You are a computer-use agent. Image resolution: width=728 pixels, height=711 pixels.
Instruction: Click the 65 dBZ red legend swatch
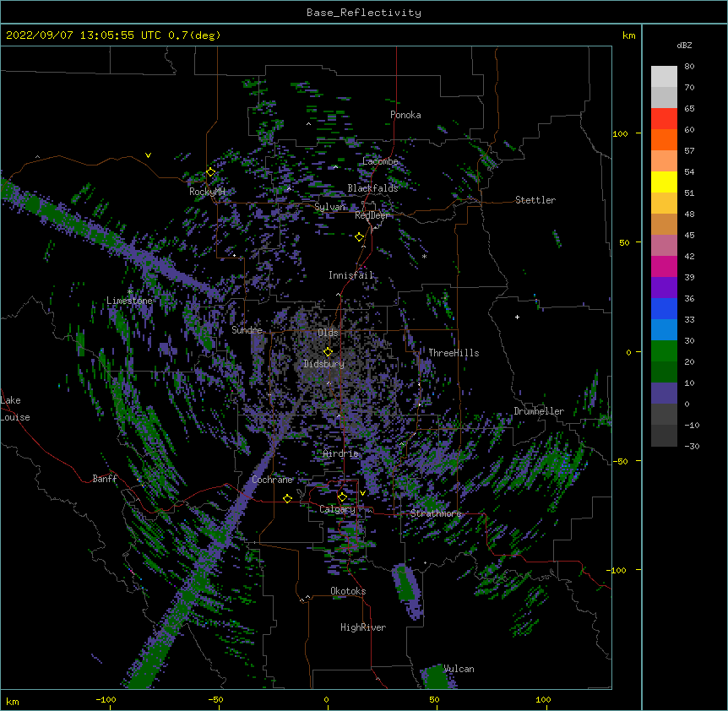click(664, 119)
